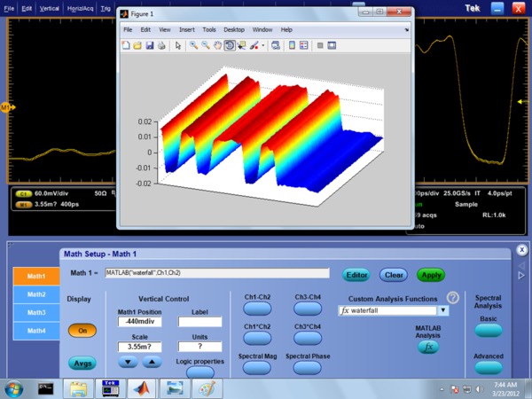This screenshot has width=532, height=399.
Task: Open the Tools menu in Figure 1
Action: (x=209, y=29)
